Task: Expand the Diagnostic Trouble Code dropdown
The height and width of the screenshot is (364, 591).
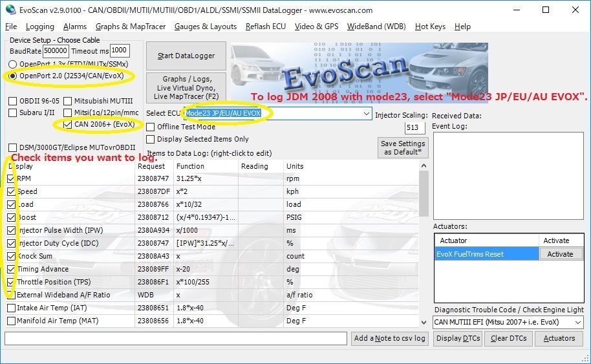Action: coord(577,322)
